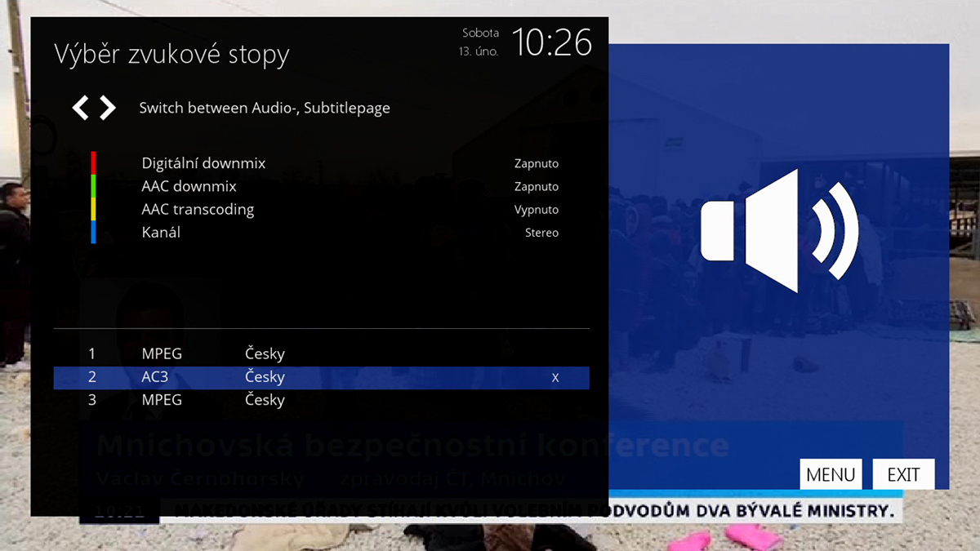
Task: Toggle AAC downmix Zapnuto value
Action: [x=536, y=187]
